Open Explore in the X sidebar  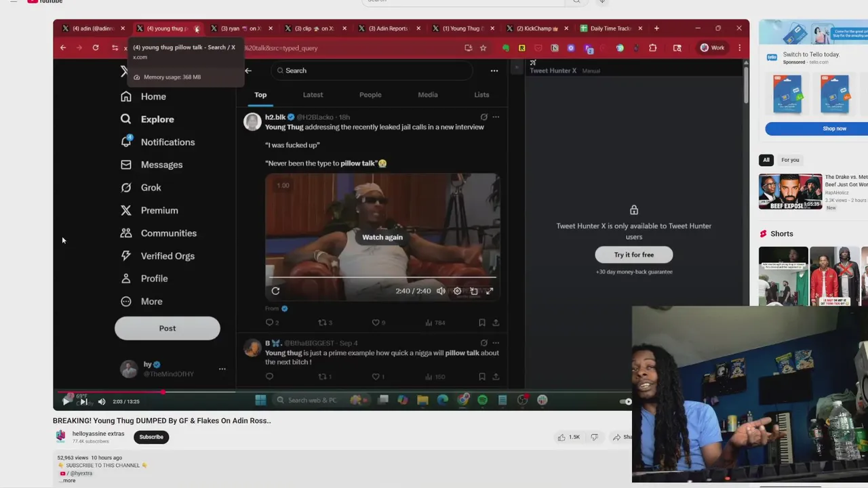(148, 119)
